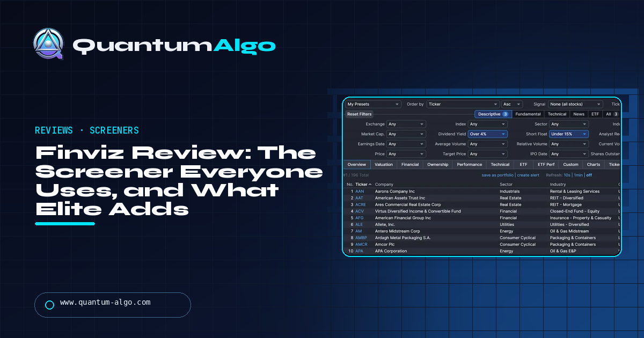Open the ACV ticker link
The width and height of the screenshot is (644, 338).
point(360,211)
